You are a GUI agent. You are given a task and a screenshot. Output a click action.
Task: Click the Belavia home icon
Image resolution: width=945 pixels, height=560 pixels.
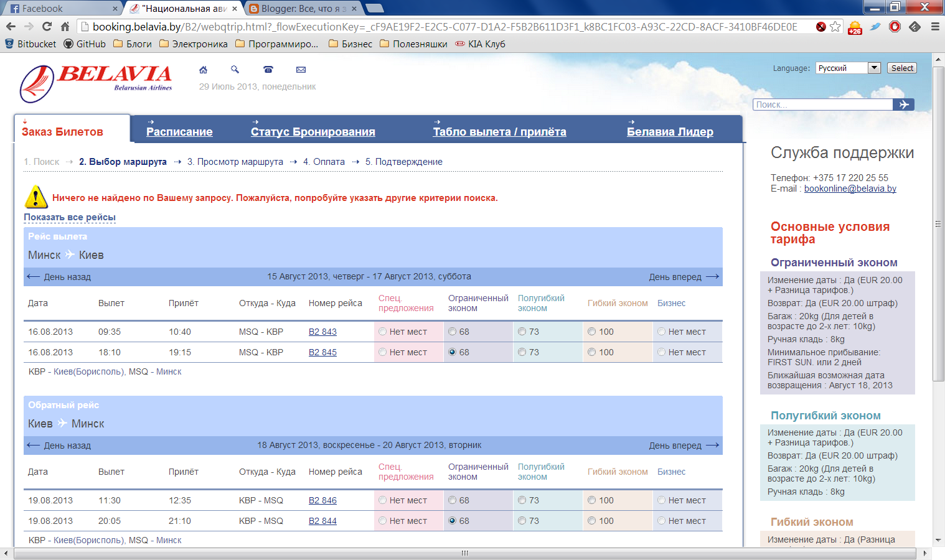(x=203, y=70)
